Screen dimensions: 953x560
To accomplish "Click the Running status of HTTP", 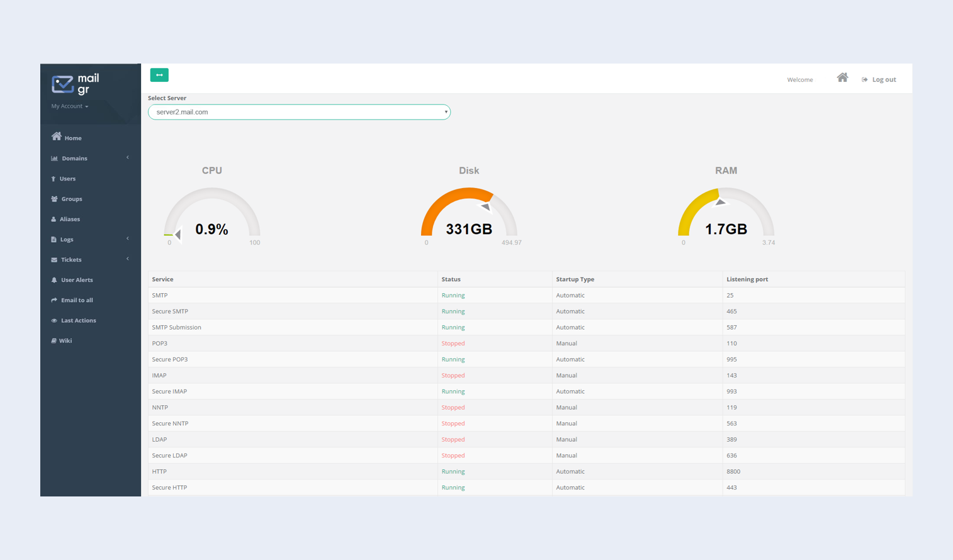I will point(453,472).
